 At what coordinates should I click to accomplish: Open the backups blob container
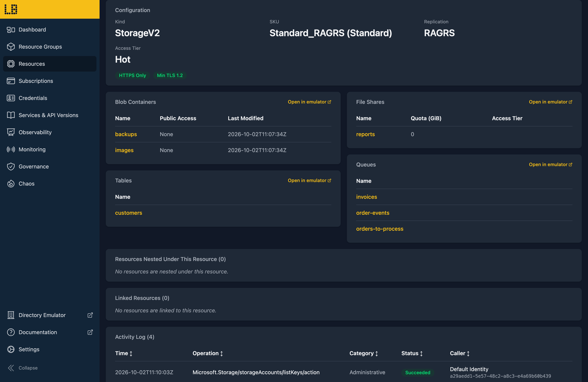(x=126, y=134)
